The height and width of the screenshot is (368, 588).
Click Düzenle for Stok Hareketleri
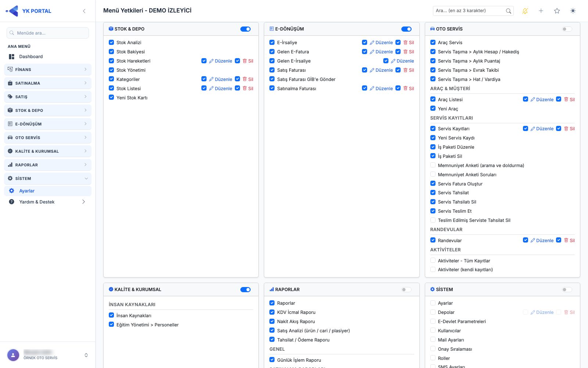220,61
